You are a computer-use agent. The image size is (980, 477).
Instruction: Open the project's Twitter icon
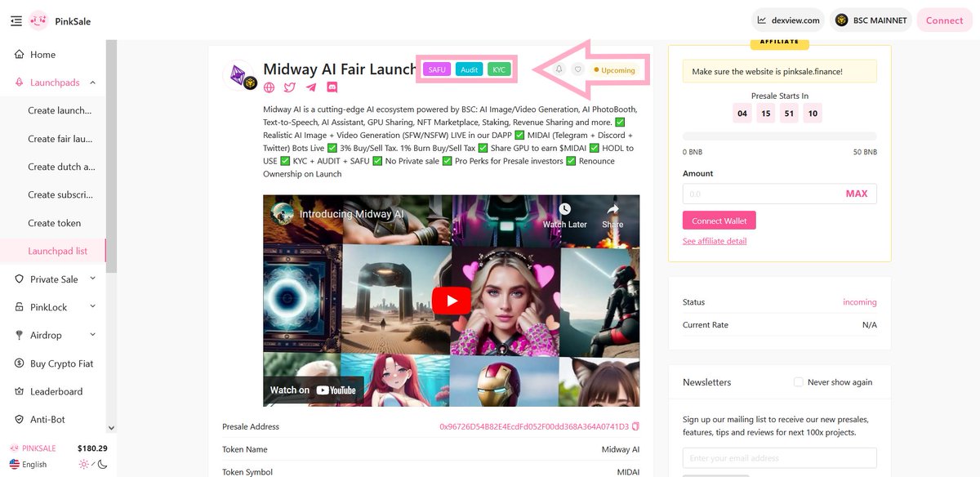[291, 87]
